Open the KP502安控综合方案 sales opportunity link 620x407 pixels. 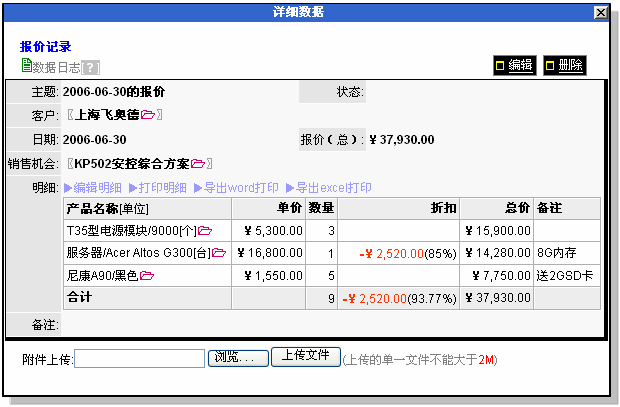click(x=132, y=164)
